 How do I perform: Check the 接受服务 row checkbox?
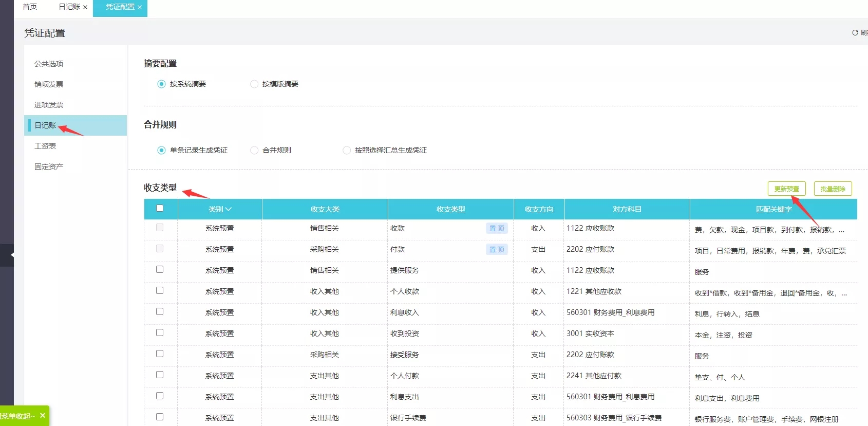160,354
